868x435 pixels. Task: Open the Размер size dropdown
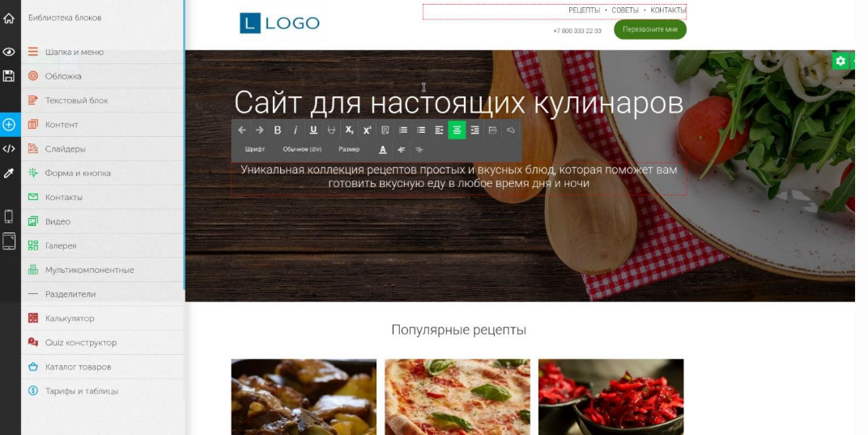tap(349, 149)
